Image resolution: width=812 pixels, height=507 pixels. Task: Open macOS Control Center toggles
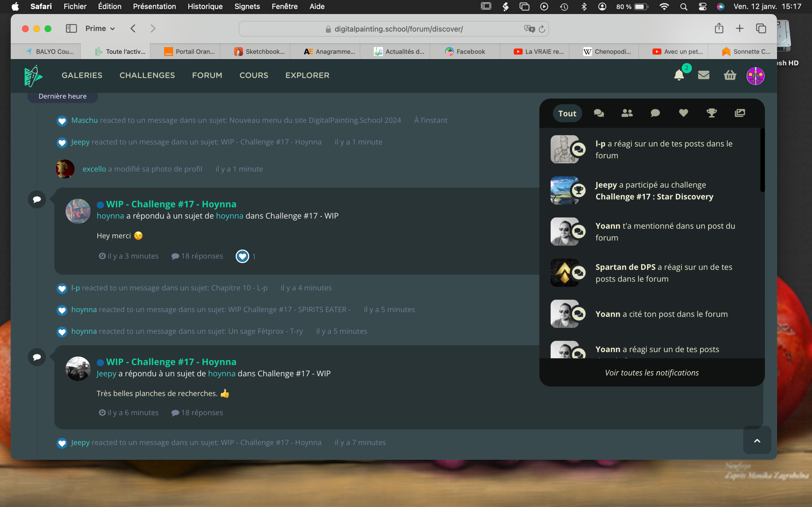click(x=702, y=7)
